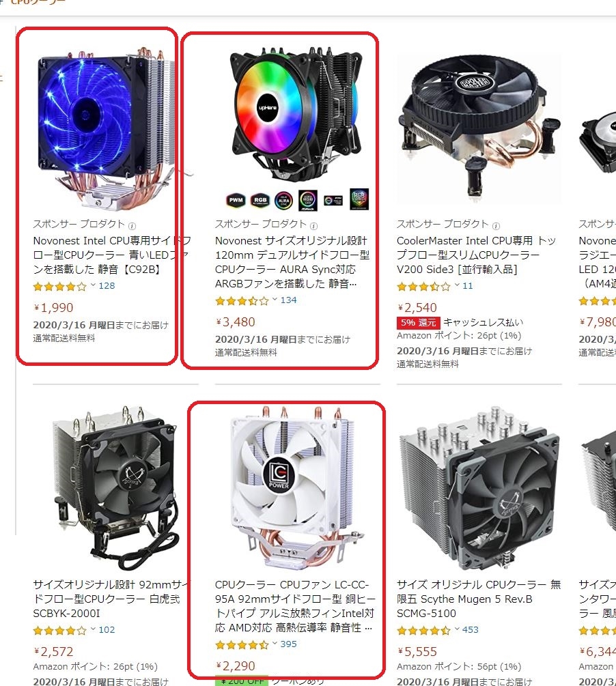
Task: Click star rating of LC-CC-95A cooler
Action: point(242,645)
